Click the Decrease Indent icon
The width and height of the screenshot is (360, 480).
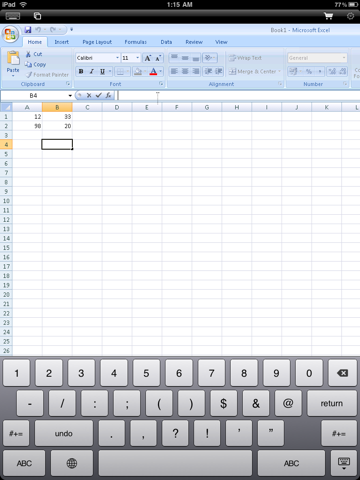pyautogui.click(x=208, y=71)
